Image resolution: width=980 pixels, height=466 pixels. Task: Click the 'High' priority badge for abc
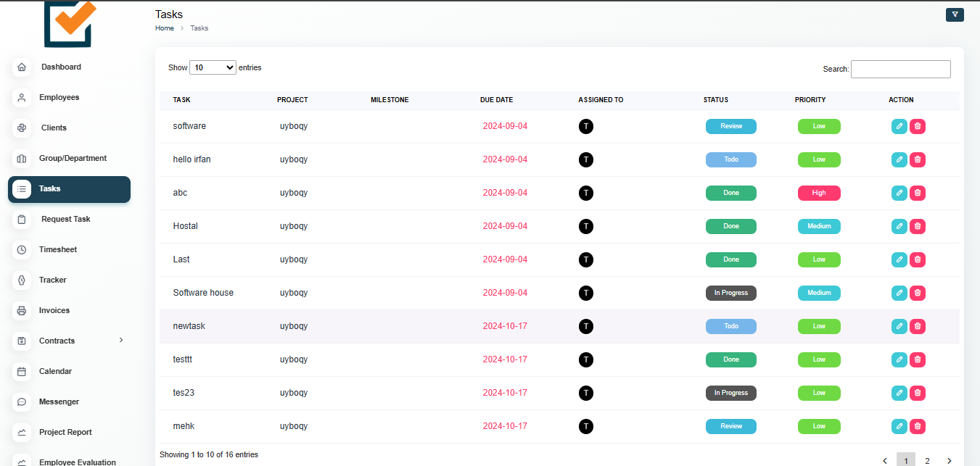[819, 193]
